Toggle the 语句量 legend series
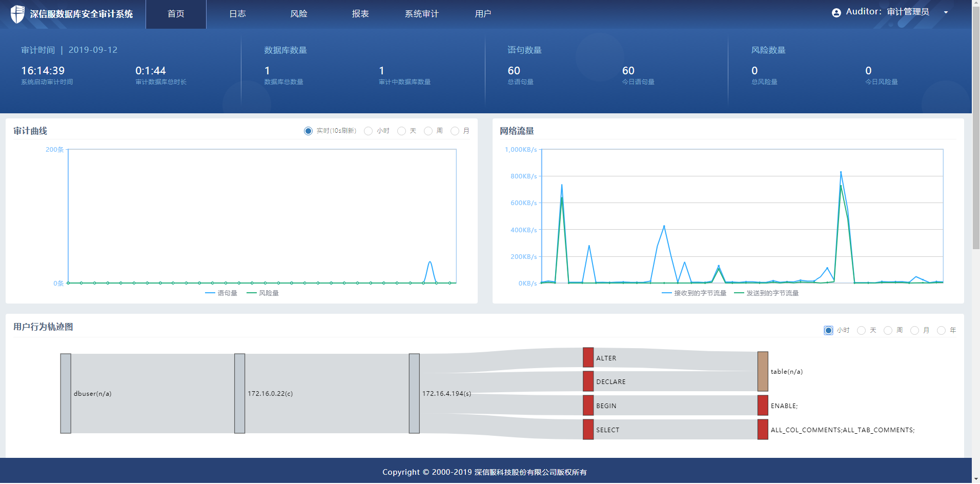This screenshot has height=484, width=980. tap(221, 293)
